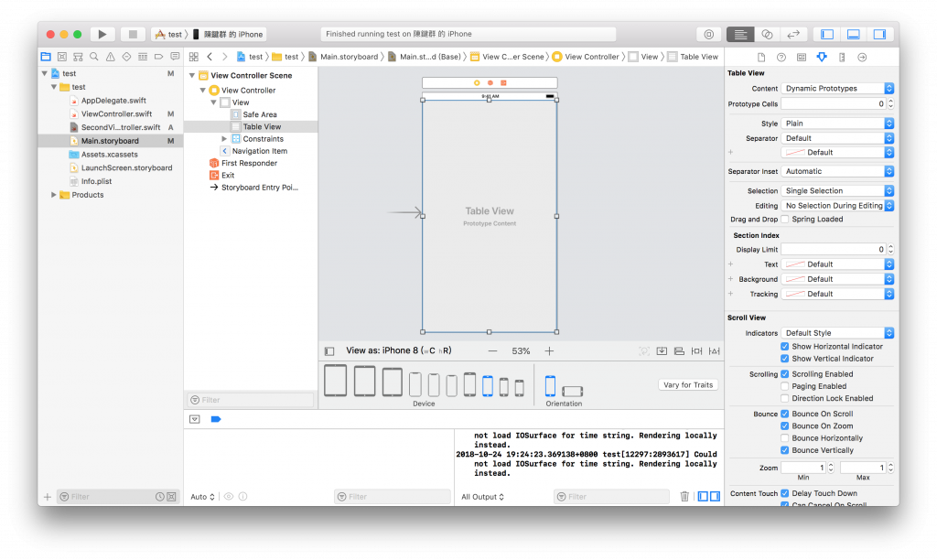This screenshot has width=937, height=560.
Task: Expand the Products group
Action: 54,195
